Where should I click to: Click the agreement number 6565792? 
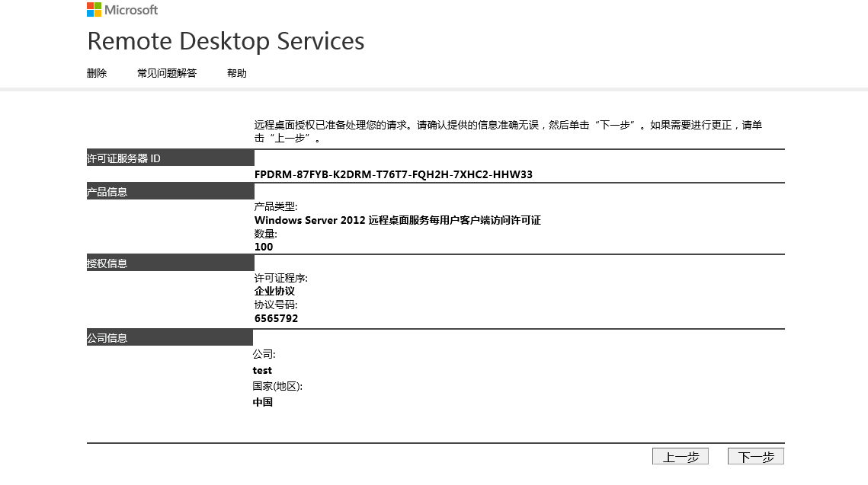pyautogui.click(x=276, y=318)
